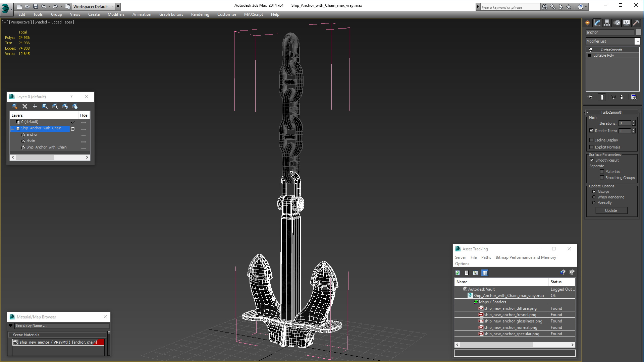This screenshot has height=362, width=644.
Task: Click the ship_new_anchor VRayMtl material entry
Action: click(x=58, y=342)
